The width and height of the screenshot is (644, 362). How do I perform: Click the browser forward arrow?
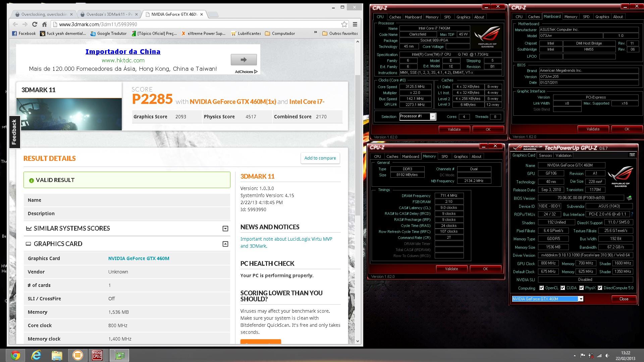click(x=25, y=24)
